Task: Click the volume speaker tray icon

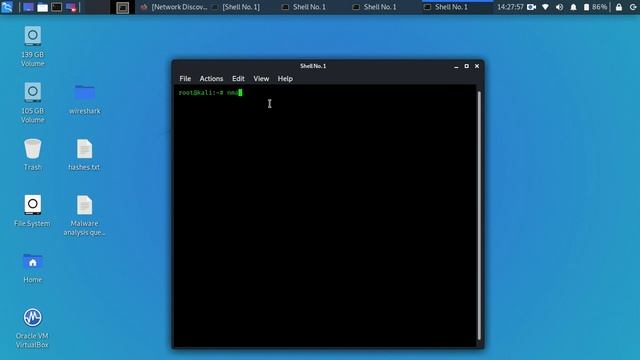Action: click(x=560, y=7)
